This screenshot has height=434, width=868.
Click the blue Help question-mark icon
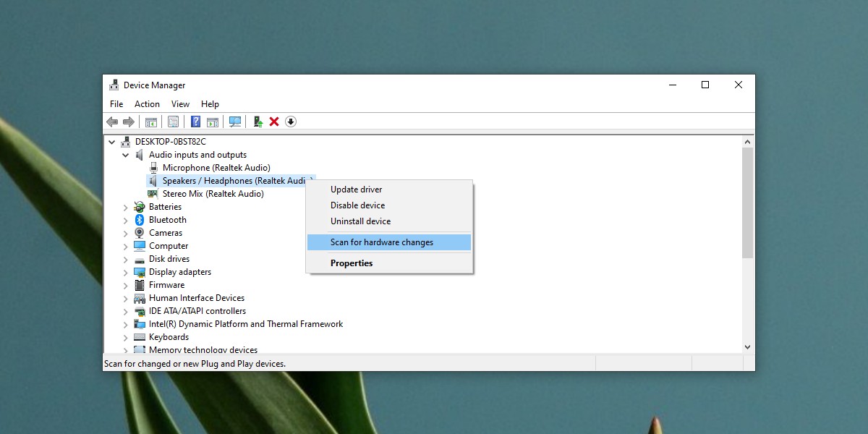tap(195, 122)
